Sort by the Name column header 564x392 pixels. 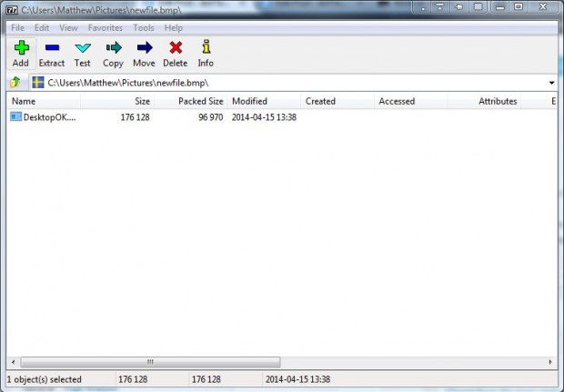pyautogui.click(x=44, y=101)
